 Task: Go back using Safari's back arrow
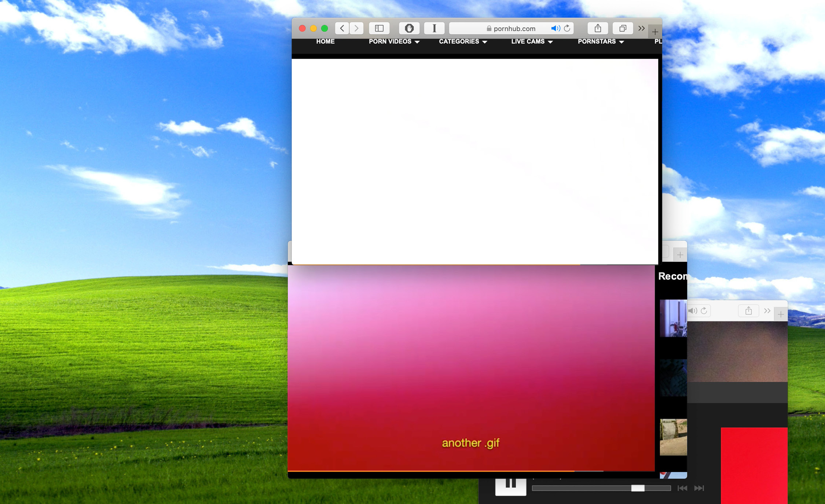pos(342,28)
